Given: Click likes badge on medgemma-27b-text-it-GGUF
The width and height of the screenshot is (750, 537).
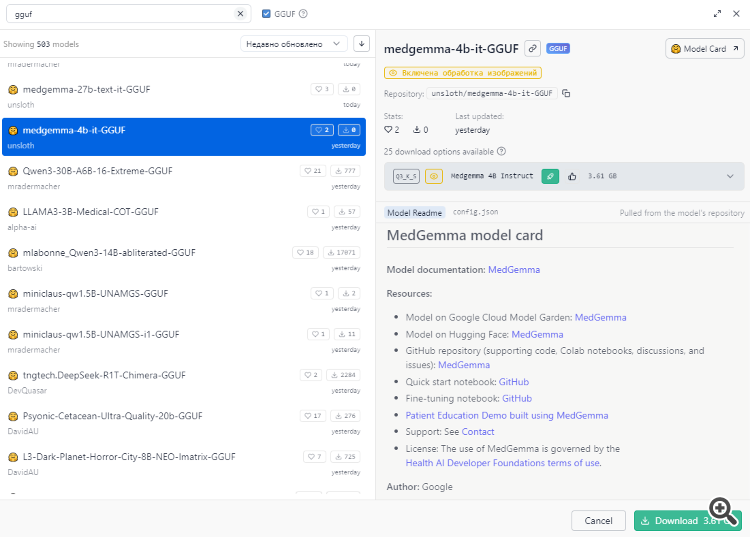Looking at the screenshot, I should tap(322, 89).
